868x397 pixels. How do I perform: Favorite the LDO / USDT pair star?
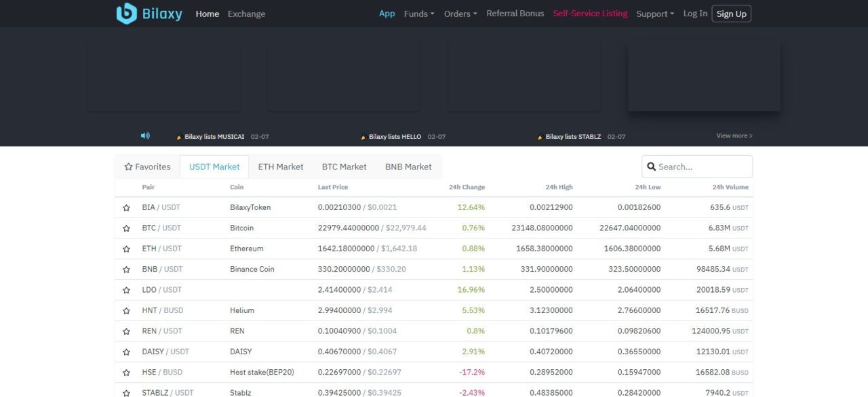click(x=126, y=290)
